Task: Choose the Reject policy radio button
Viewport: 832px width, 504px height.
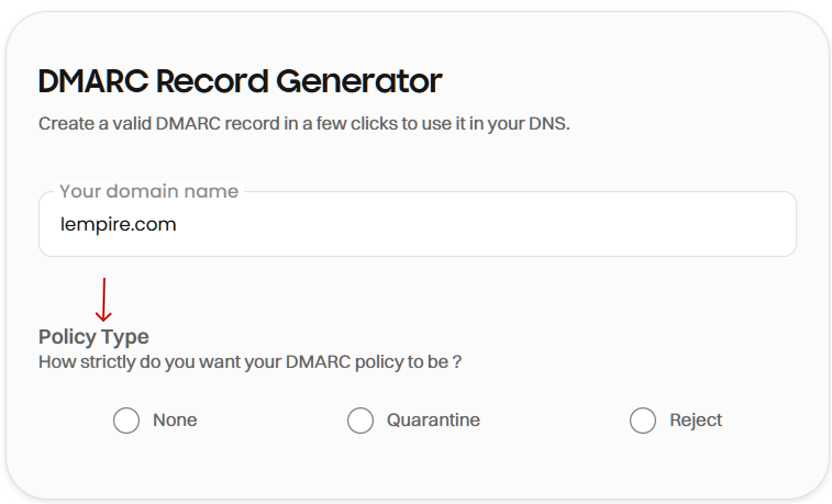Action: click(643, 421)
